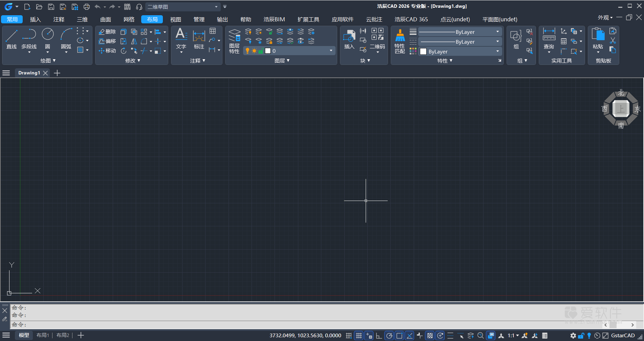The width and height of the screenshot is (644, 341).
Task: Choose the 圆弧 arc tool
Action: [66, 39]
